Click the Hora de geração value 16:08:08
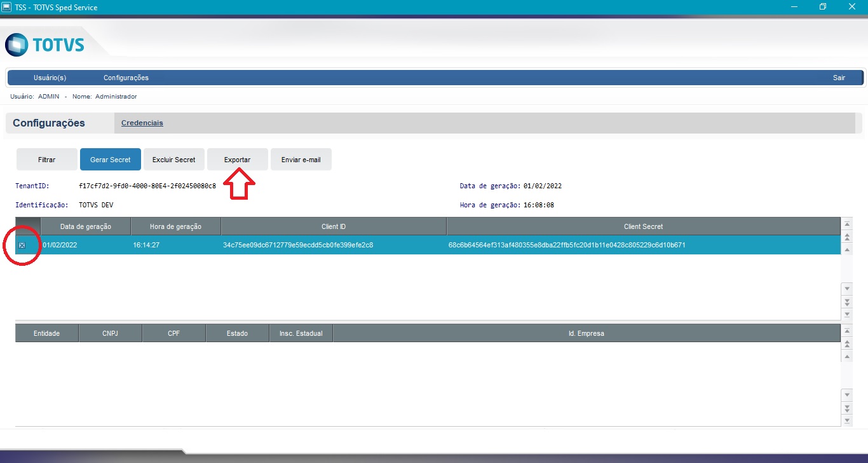Image resolution: width=868 pixels, height=463 pixels. [x=539, y=205]
